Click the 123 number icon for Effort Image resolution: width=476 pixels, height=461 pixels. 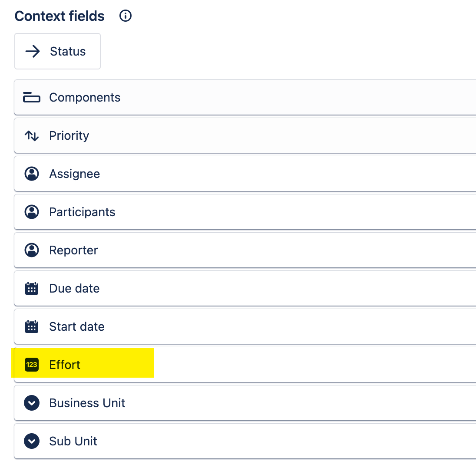32,365
